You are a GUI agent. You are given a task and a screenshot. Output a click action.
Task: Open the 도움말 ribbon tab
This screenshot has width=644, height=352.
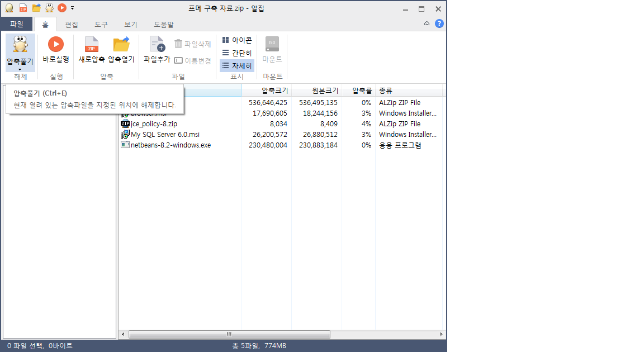[x=163, y=25]
